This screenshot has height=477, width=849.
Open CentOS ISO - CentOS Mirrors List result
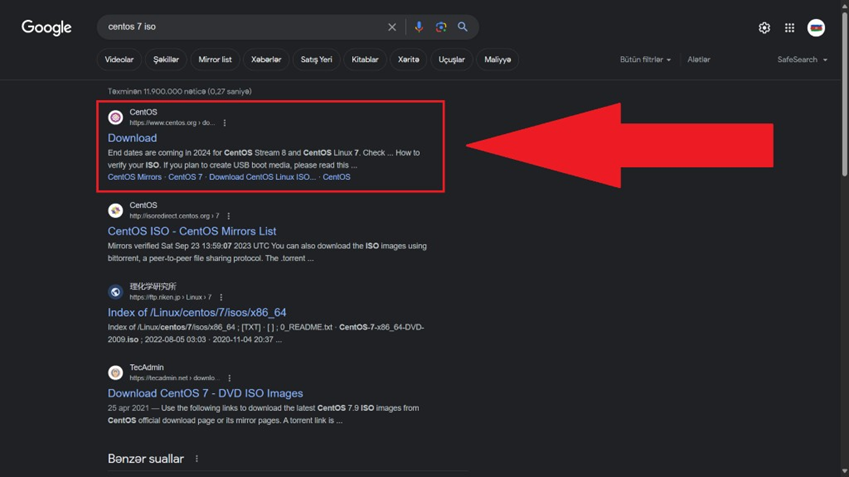(192, 231)
